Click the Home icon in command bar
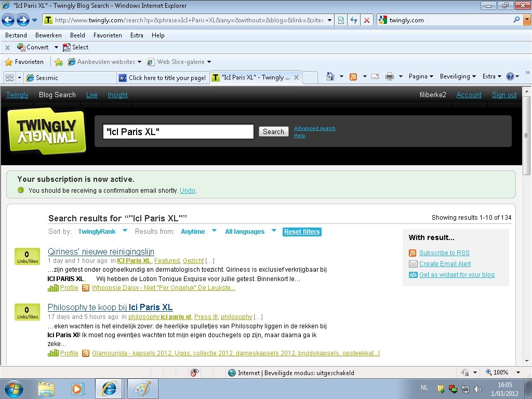Viewport: 532px width, 399px height. (x=330, y=76)
